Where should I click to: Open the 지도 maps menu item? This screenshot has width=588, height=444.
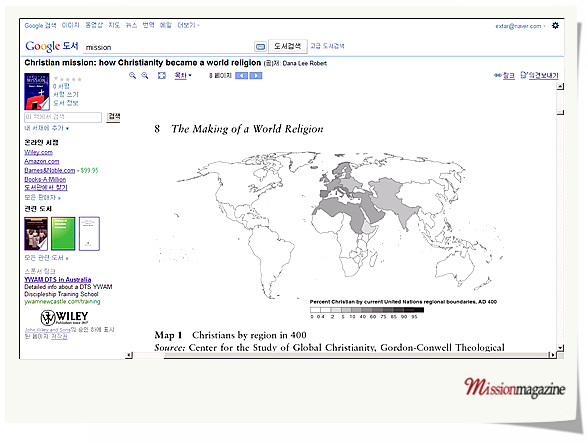[x=114, y=25]
